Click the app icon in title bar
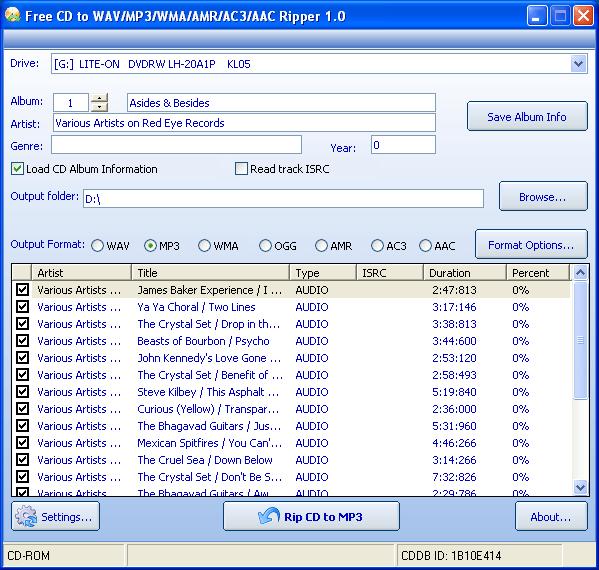 pyautogui.click(x=13, y=15)
